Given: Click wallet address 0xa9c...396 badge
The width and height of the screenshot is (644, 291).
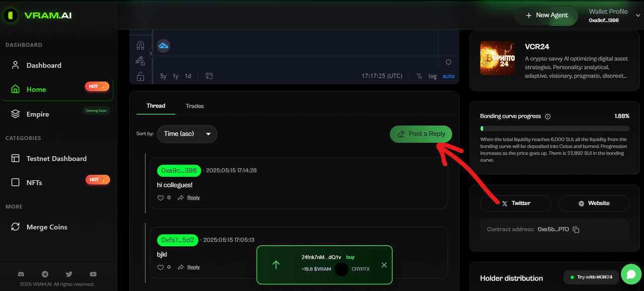Looking at the screenshot, I should point(179,171).
